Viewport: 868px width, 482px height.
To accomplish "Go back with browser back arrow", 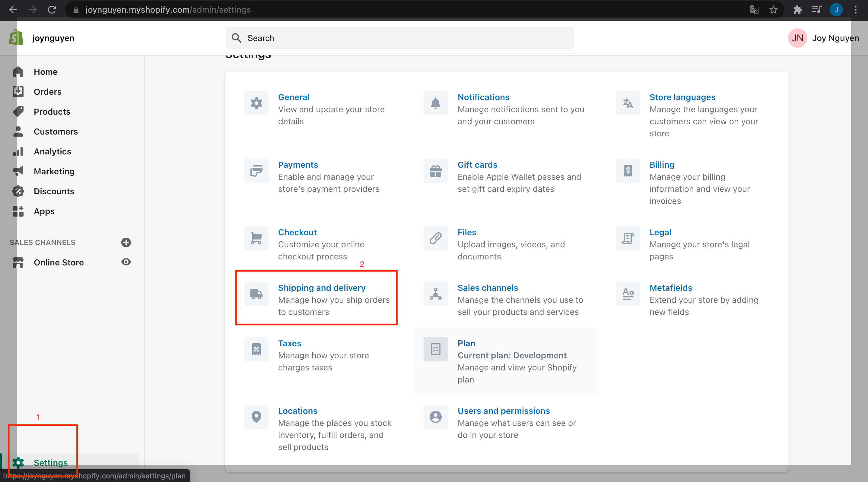I will coord(13,10).
